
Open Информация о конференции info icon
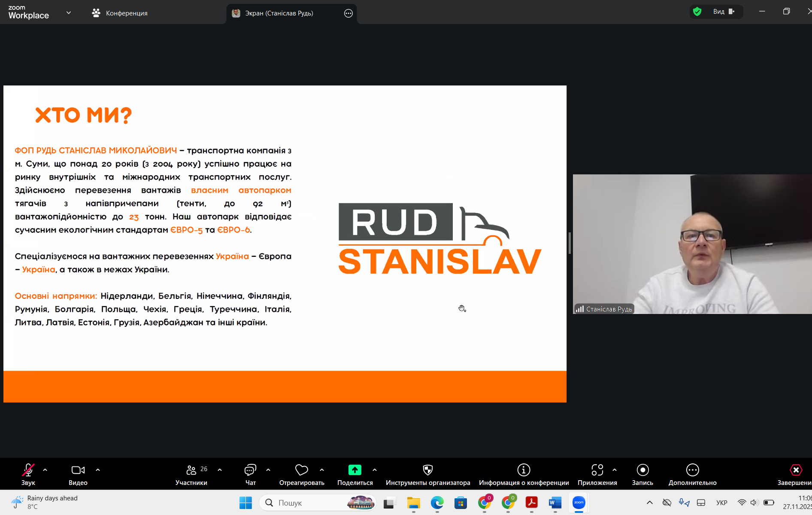524,470
